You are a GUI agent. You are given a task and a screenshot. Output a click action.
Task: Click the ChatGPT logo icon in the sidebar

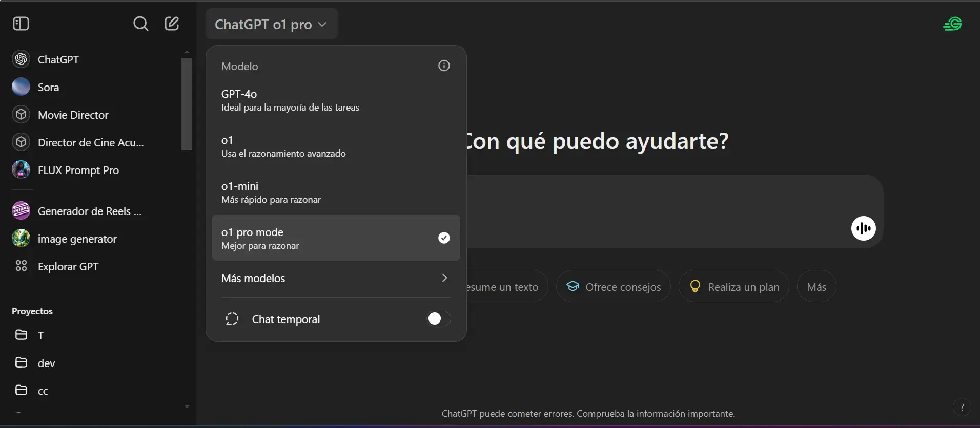[x=21, y=59]
